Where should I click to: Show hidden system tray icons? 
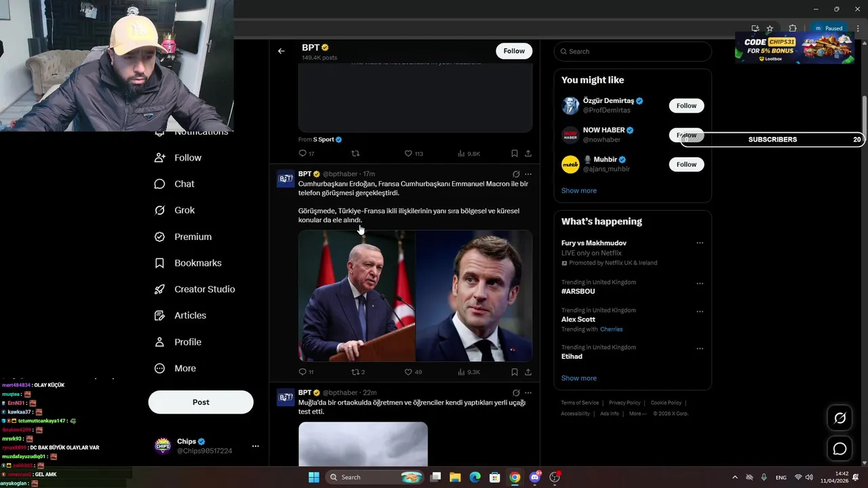pyautogui.click(x=734, y=477)
